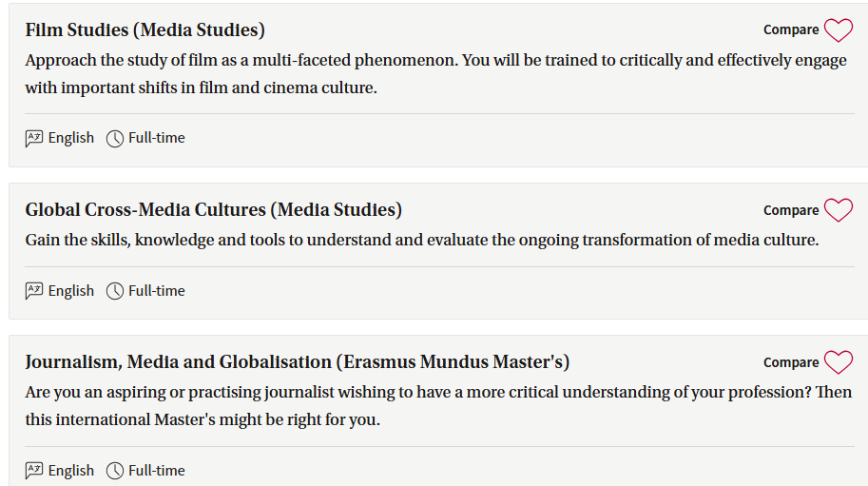The image size is (868, 486).
Task: Click the Journalism programme description text
Action: pyautogui.click(x=438, y=406)
